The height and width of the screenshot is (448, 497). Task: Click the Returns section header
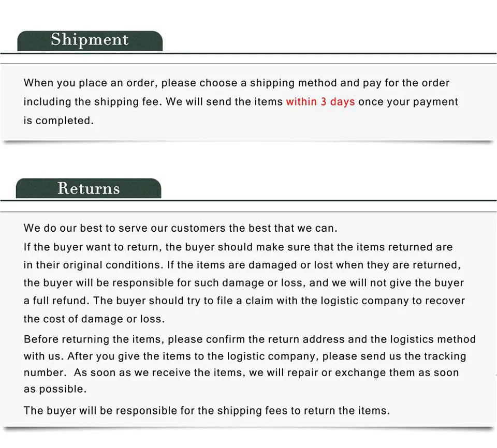(89, 188)
